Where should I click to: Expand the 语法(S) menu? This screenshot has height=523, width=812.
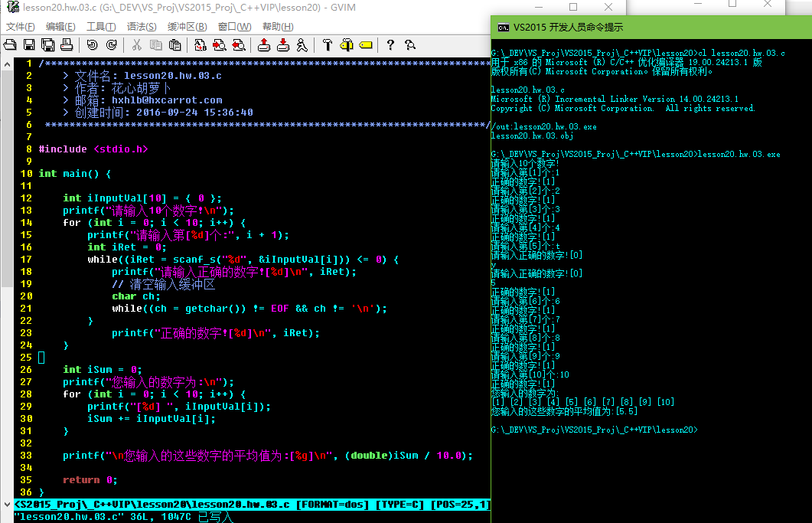(142, 27)
